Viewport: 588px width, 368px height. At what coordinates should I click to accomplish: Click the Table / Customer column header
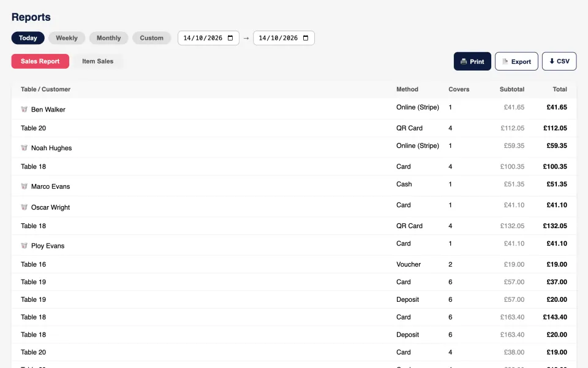(x=45, y=90)
